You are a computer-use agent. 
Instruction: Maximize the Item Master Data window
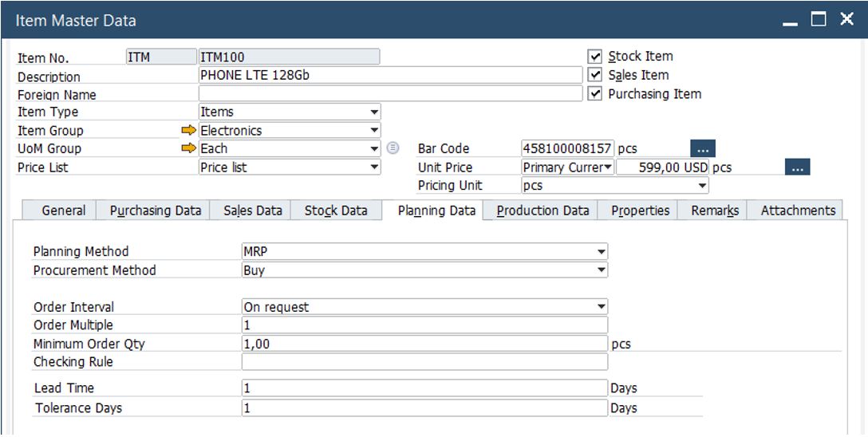(819, 20)
